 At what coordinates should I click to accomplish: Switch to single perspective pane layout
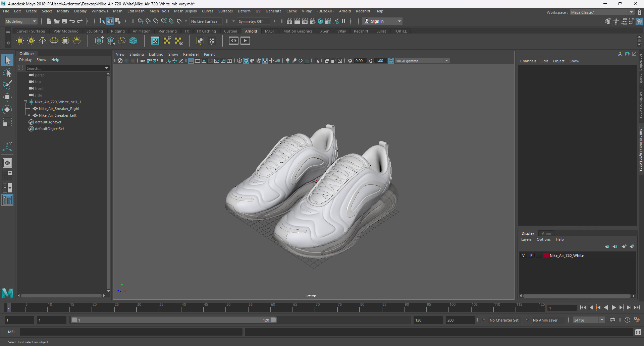point(7,163)
